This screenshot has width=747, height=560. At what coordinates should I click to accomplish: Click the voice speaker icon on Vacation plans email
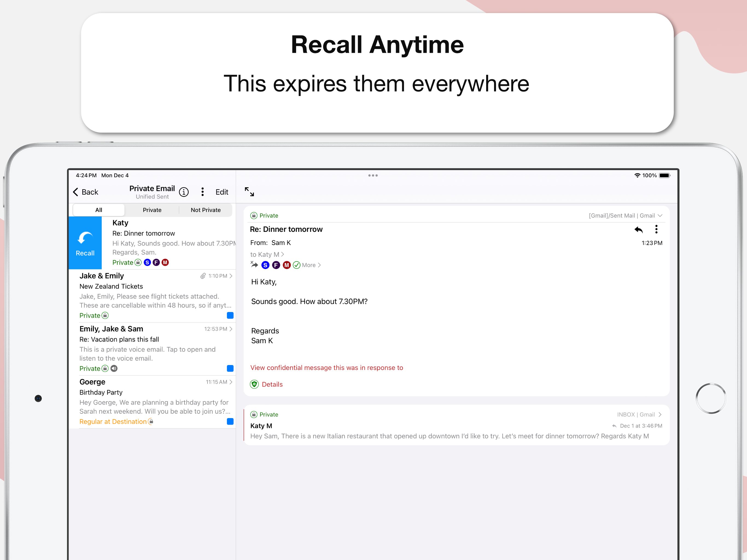coord(114,369)
